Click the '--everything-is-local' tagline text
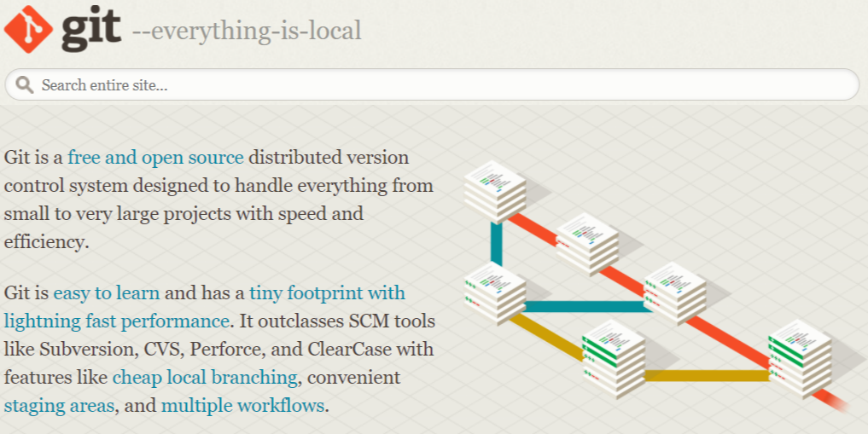Screen dimensions: 868x434 point(247,31)
